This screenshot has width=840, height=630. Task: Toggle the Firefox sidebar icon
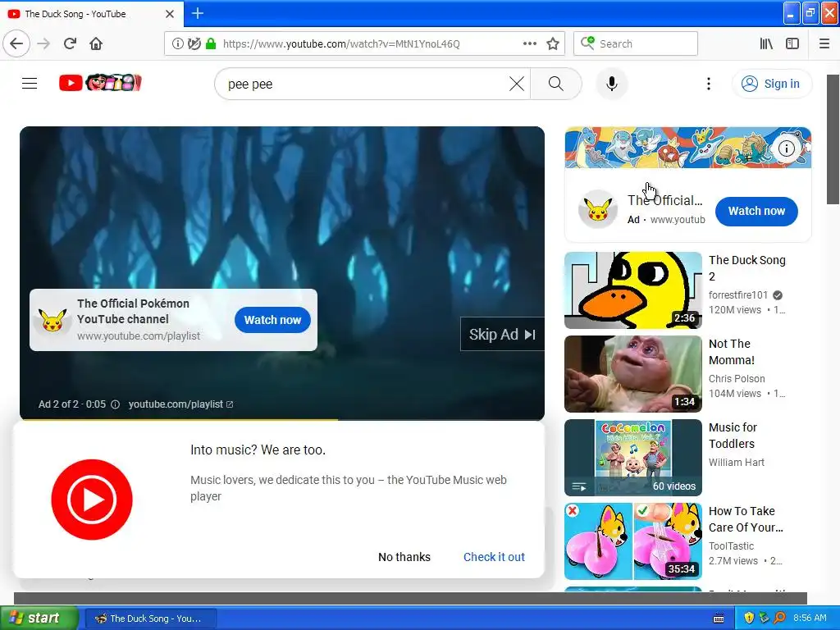792,43
